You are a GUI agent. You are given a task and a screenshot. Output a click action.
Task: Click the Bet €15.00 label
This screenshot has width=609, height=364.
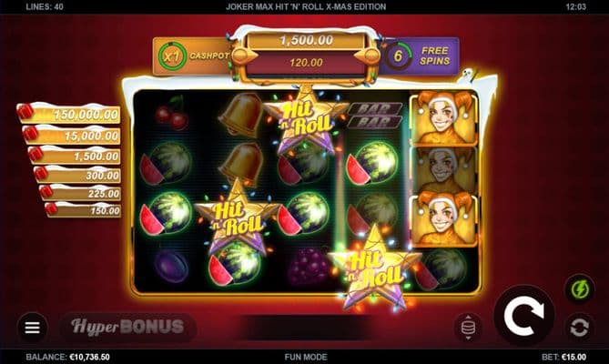564,357
